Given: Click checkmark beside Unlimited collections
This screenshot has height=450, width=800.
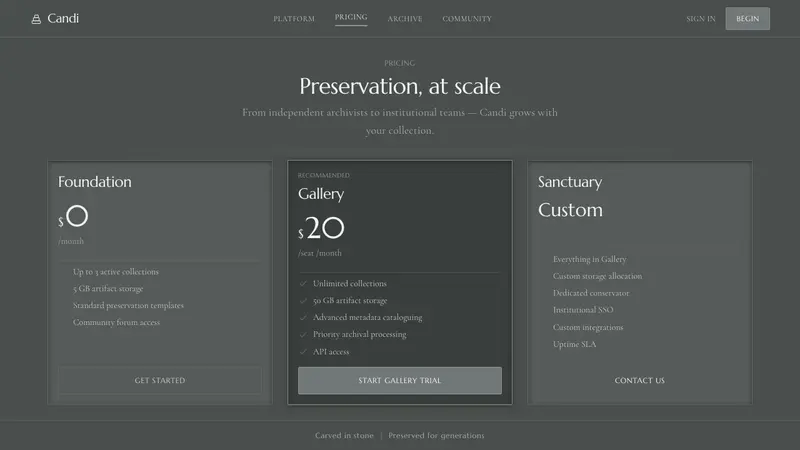Looking at the screenshot, I should coord(303,284).
